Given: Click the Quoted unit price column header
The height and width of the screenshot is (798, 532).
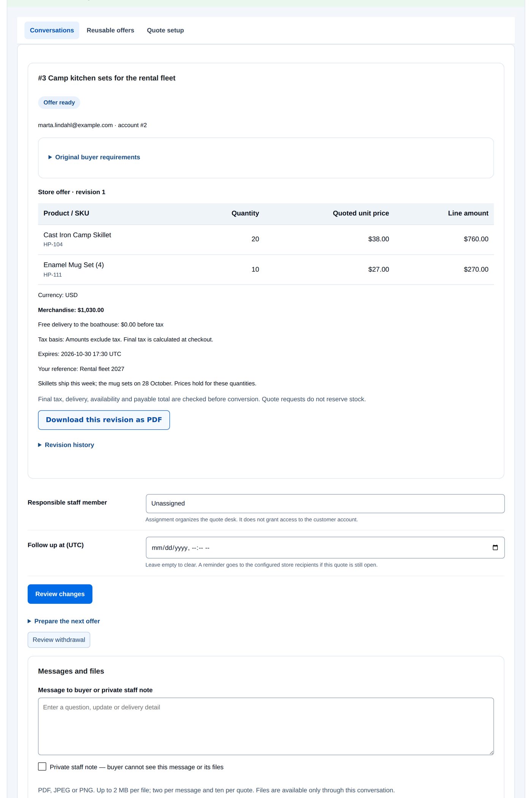Looking at the screenshot, I should point(361,214).
